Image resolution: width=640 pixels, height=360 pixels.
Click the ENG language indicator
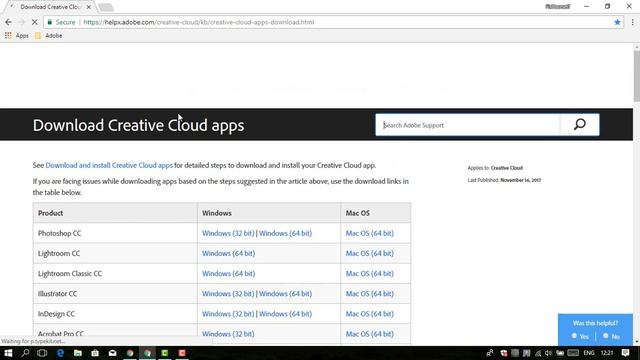589,353
